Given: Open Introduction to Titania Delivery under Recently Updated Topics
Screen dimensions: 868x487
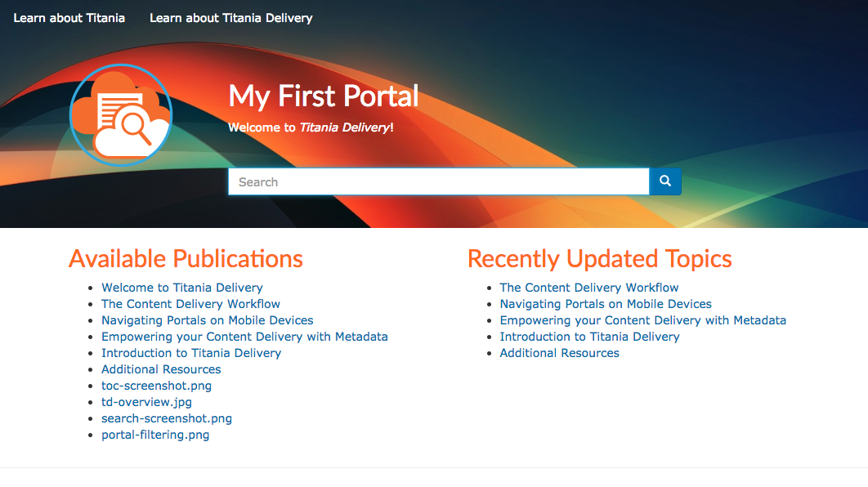Looking at the screenshot, I should click(589, 337).
